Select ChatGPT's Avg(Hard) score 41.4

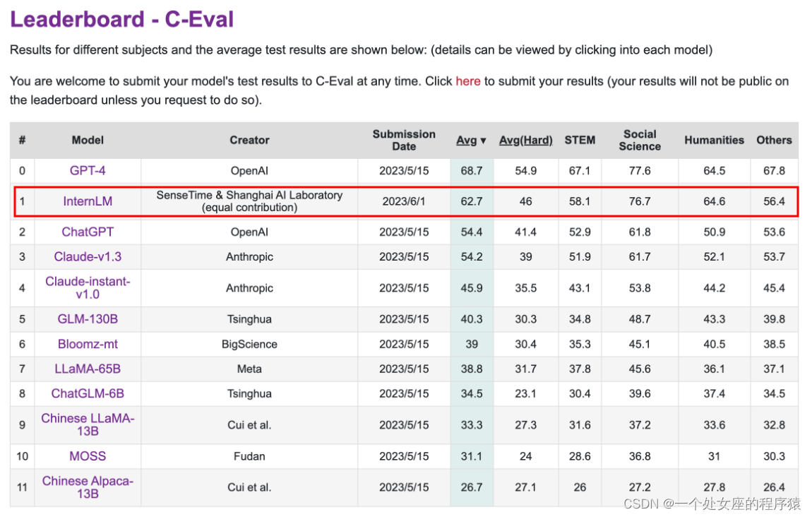[525, 232]
